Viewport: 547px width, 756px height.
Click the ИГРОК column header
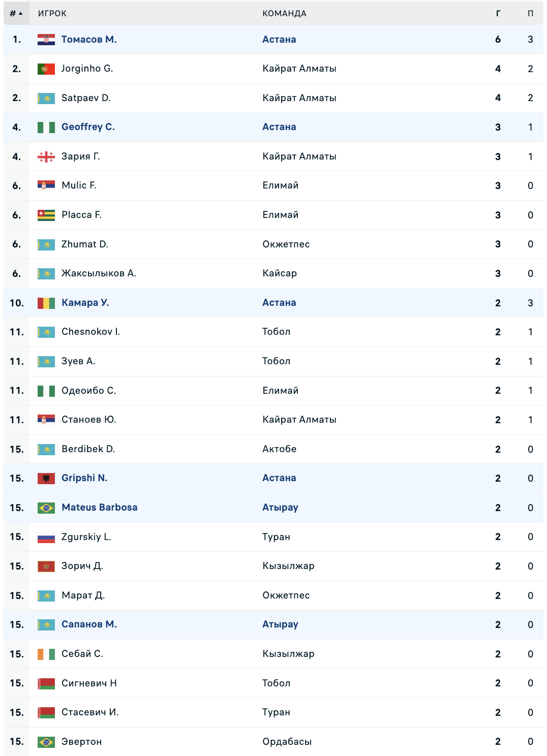pos(52,13)
